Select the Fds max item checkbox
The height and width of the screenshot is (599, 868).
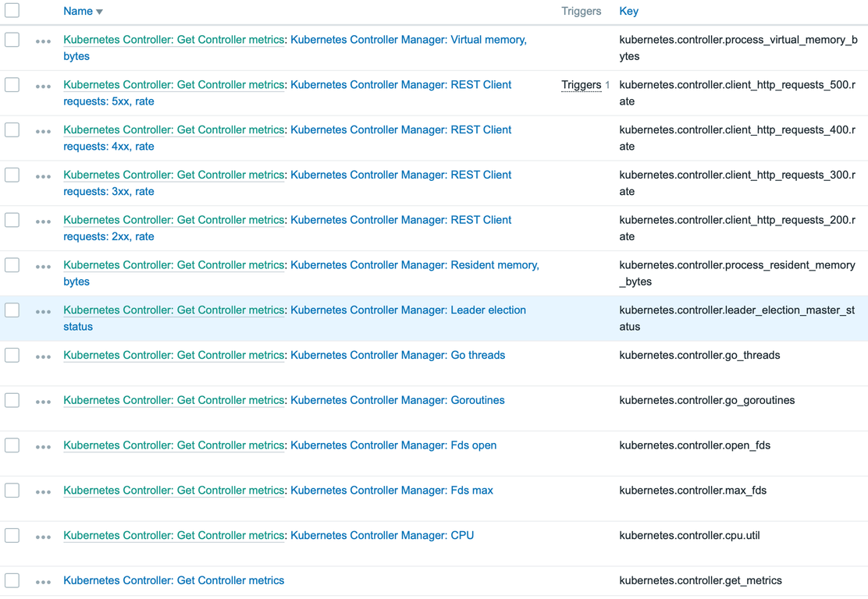[x=12, y=491]
